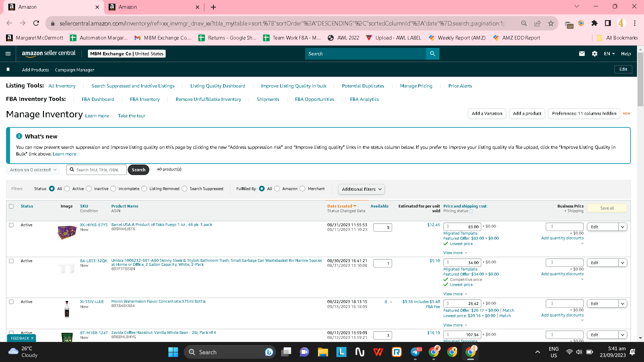Go to Shipments
The height and width of the screenshot is (362, 644).
point(268,99)
